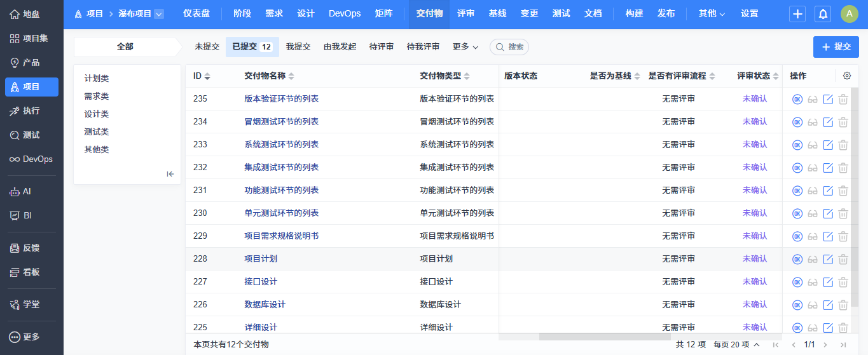Viewport: 868px width, 355px height.
Task: Expand the 瀑布项目 project dropdown
Action: [x=158, y=13]
